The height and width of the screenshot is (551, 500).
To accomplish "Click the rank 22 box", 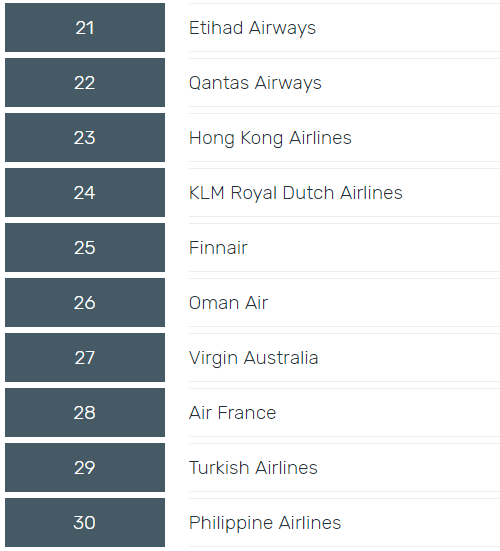I will point(85,83).
